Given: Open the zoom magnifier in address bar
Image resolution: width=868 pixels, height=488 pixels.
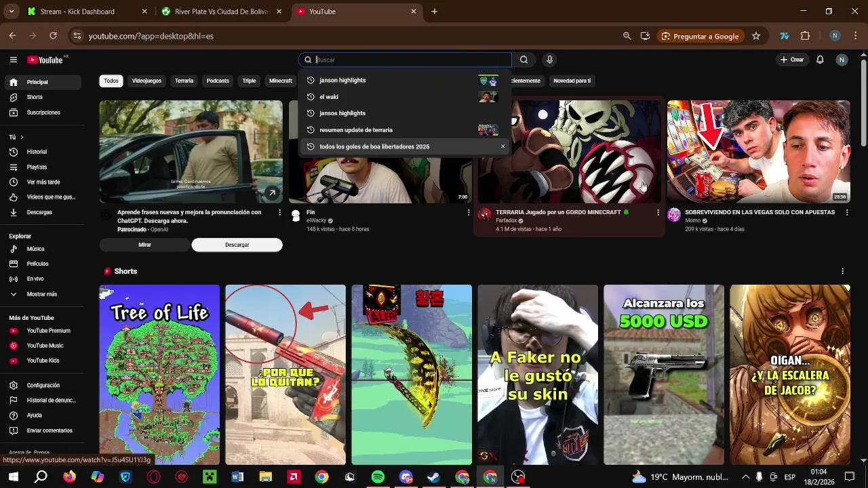Looking at the screenshot, I should tap(627, 36).
